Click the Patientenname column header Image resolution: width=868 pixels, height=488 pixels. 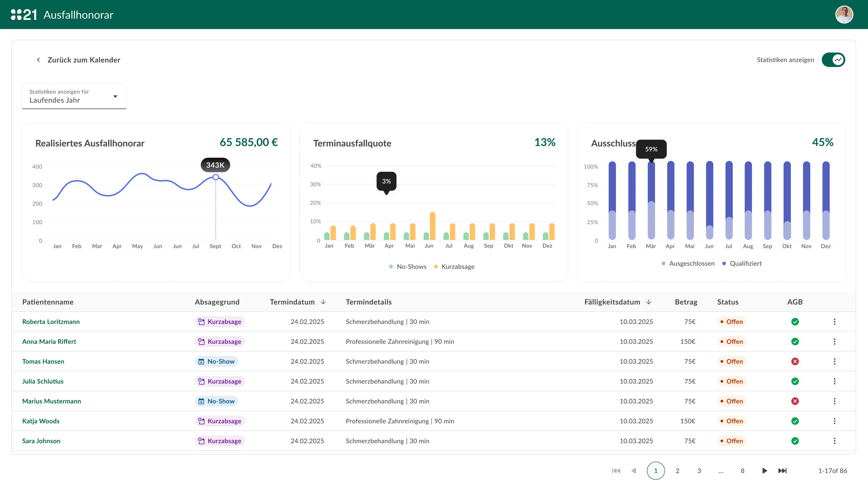(x=48, y=302)
